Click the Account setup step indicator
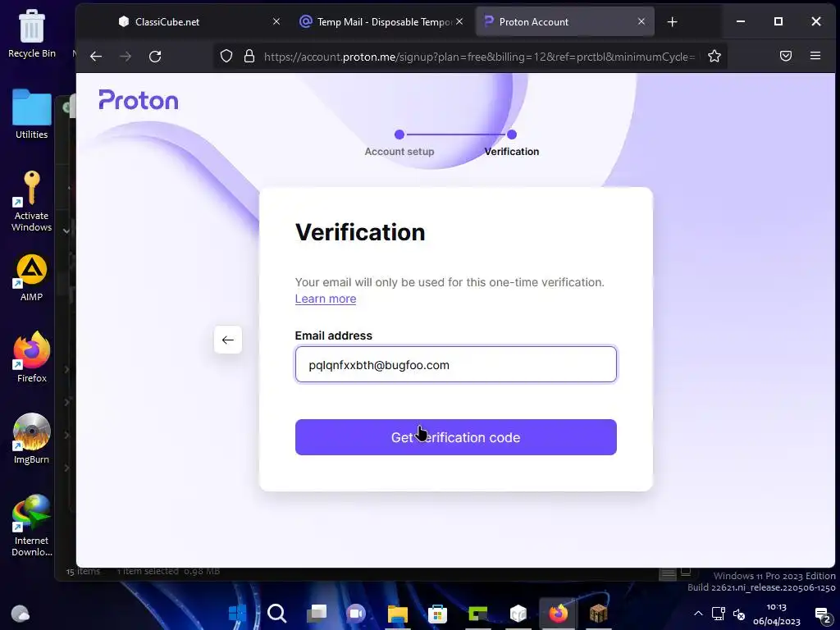This screenshot has height=630, width=840. [399, 143]
